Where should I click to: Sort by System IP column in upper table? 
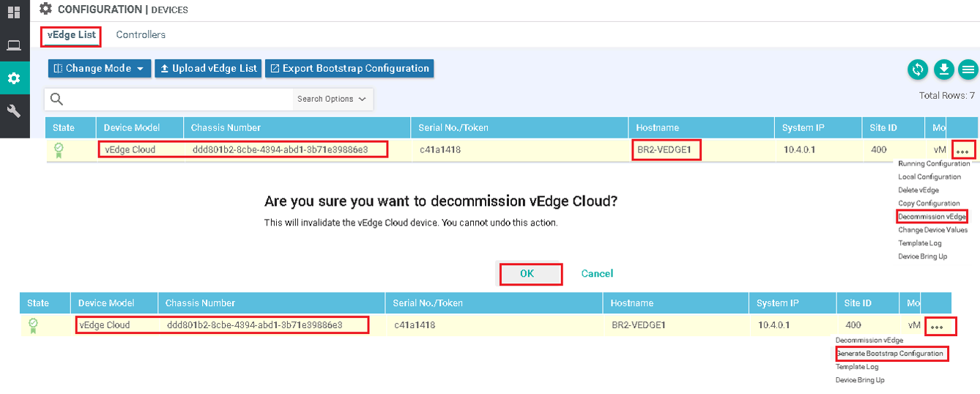[803, 127]
